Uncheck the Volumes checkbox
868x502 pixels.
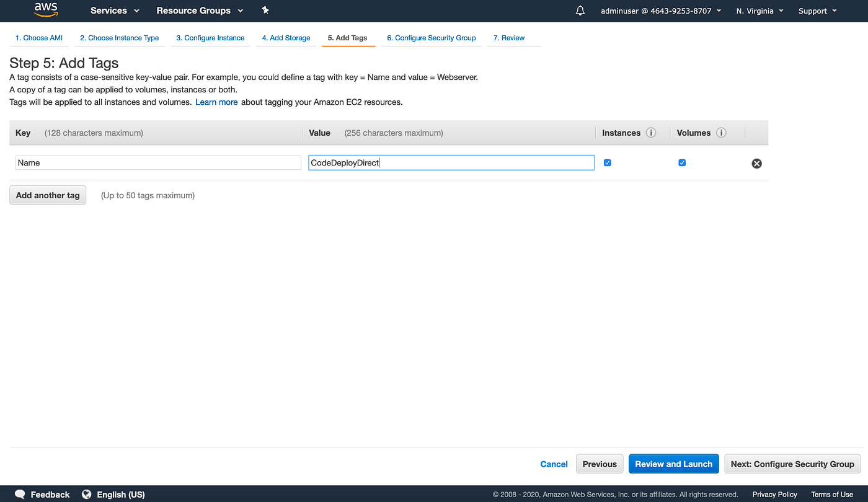coord(682,162)
